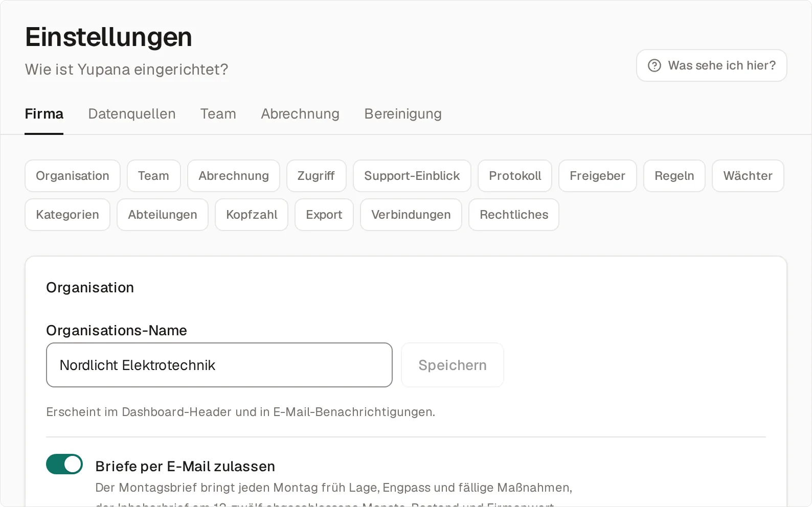Select the Firma tab
Viewport: 812px width, 507px height.
[x=44, y=113]
